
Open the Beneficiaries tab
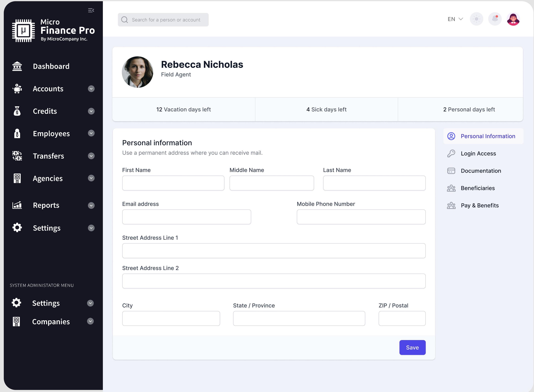[478, 188]
